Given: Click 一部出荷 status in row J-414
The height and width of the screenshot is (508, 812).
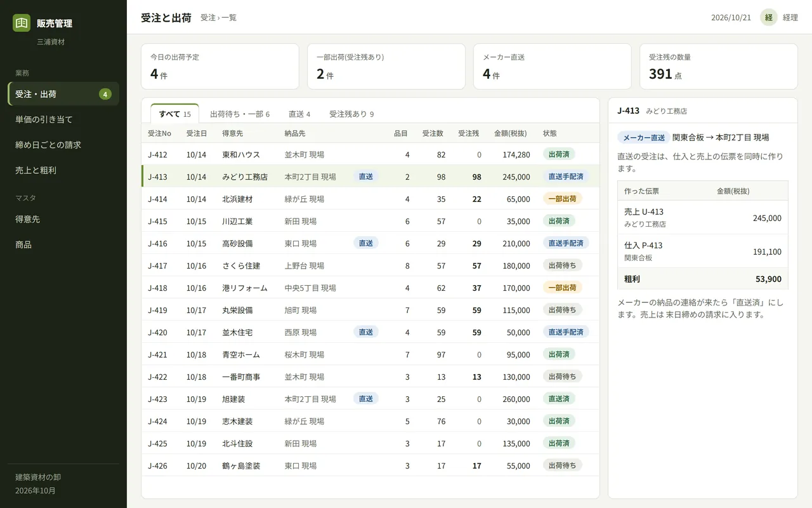Looking at the screenshot, I should click(563, 199).
